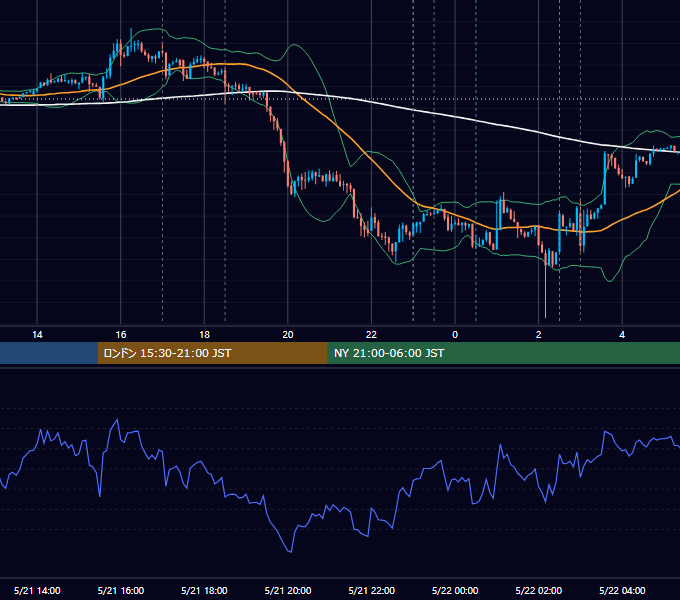This screenshot has height=600, width=680.
Task: Click the 5/22 04:00 timestamp label
Action: 622,590
